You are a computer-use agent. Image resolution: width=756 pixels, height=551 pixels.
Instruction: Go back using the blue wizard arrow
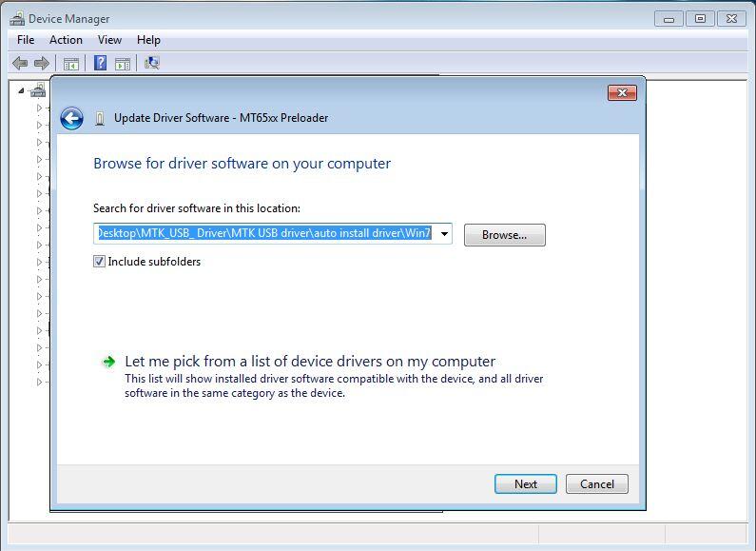click(72, 118)
